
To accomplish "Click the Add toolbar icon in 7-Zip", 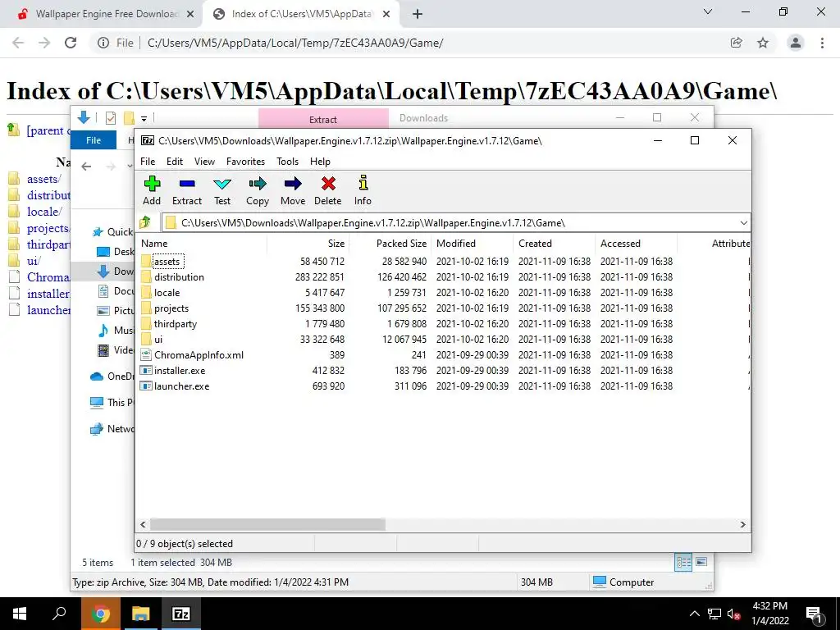I will [152, 190].
